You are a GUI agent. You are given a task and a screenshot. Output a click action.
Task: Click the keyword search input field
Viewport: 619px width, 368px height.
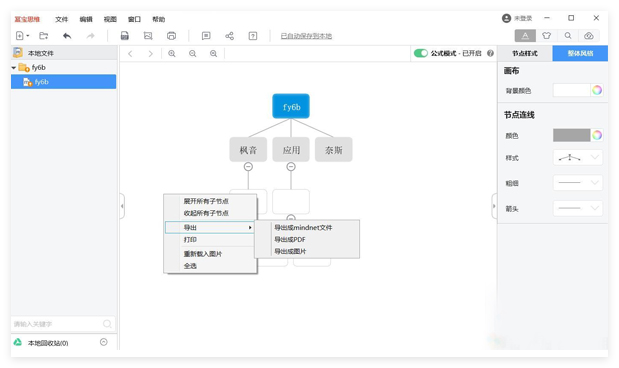point(58,324)
